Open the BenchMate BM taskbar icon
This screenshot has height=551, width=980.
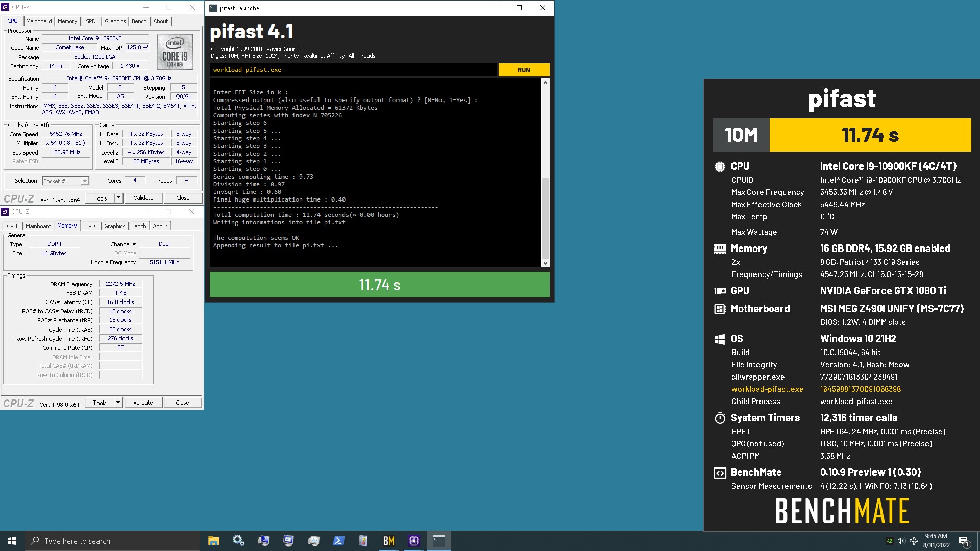pyautogui.click(x=388, y=541)
